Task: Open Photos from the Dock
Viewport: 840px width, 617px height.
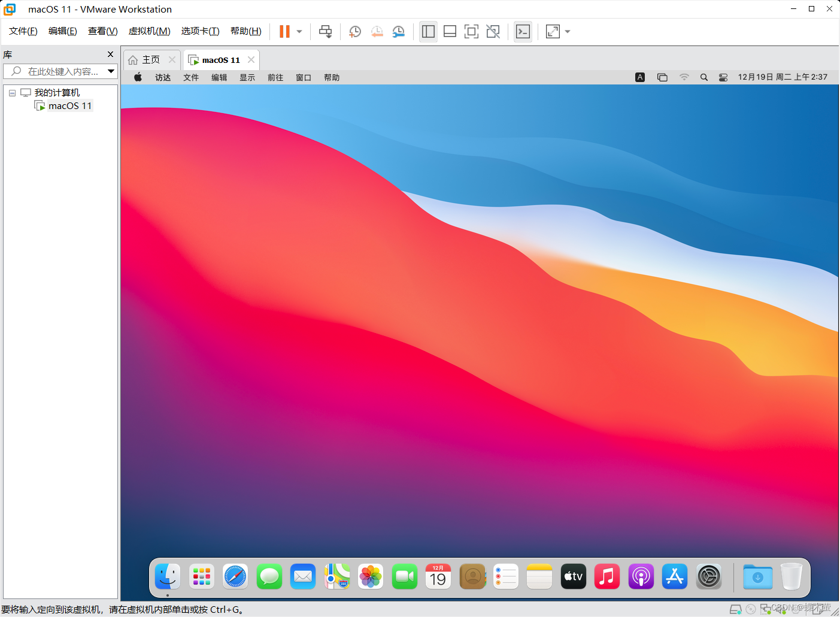Action: point(371,577)
